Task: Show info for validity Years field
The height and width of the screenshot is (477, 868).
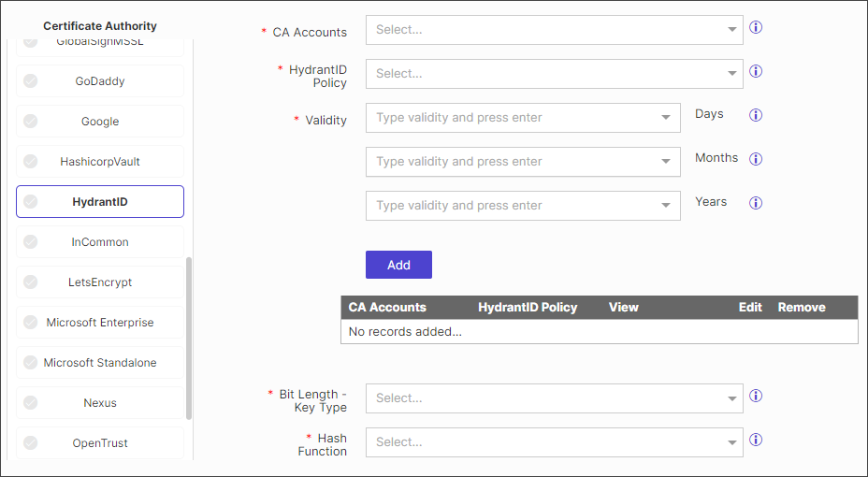Action: 756,203
